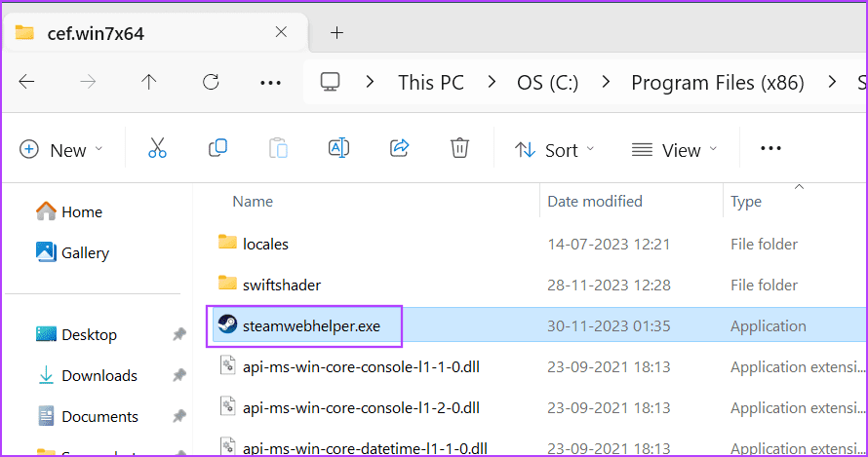Open the locales folder

click(x=265, y=244)
